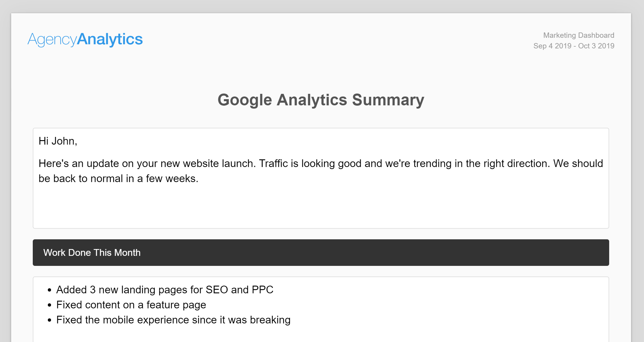The height and width of the screenshot is (342, 644).
Task: Select the Work Done This Month title text
Action: click(92, 253)
